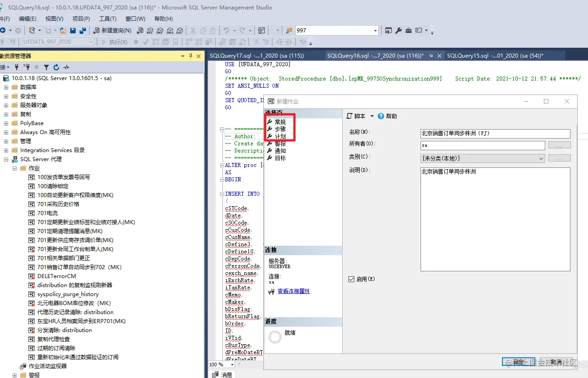Start a new XMLA query
The image size is (588, 378).
tap(170, 31)
